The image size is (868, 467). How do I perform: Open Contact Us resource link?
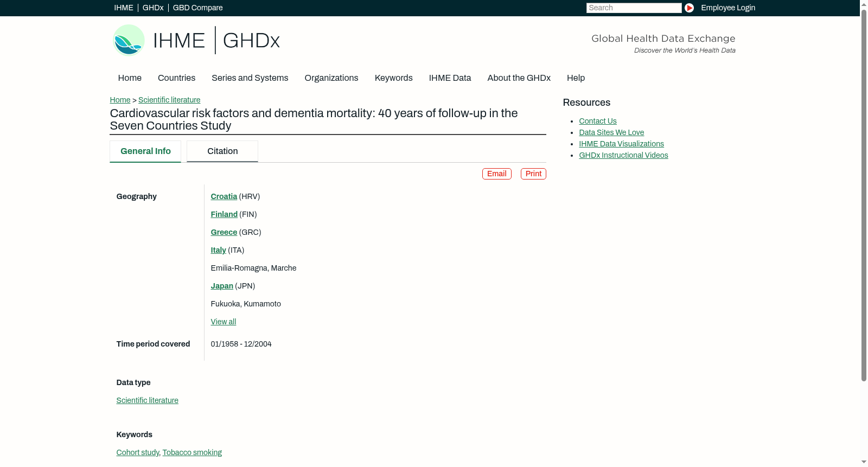pyautogui.click(x=598, y=121)
